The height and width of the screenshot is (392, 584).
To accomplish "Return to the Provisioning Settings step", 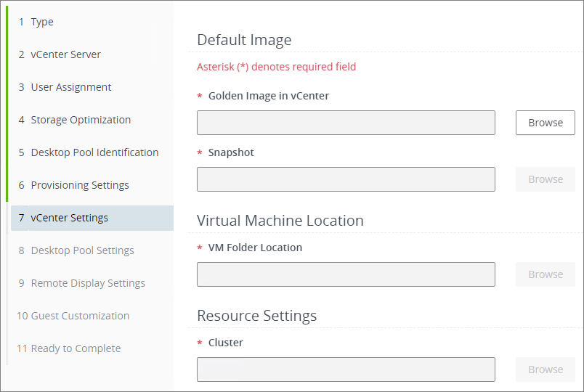I will (x=80, y=185).
